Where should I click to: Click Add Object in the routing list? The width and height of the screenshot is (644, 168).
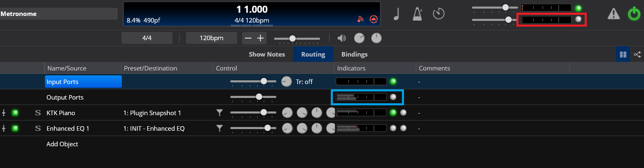point(62,144)
